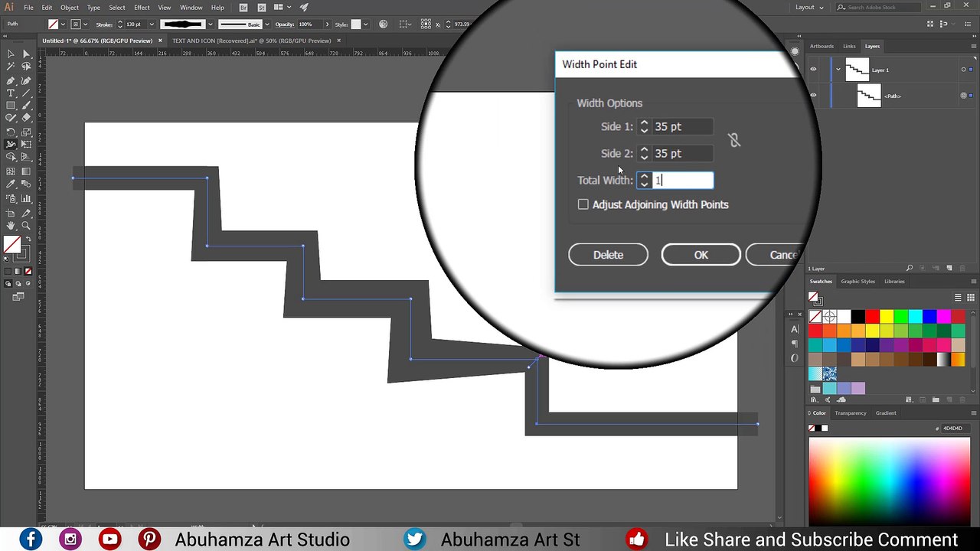Pick a color from the spectrum ramp
This screenshot has width=980, height=551.
pyautogui.click(x=890, y=482)
